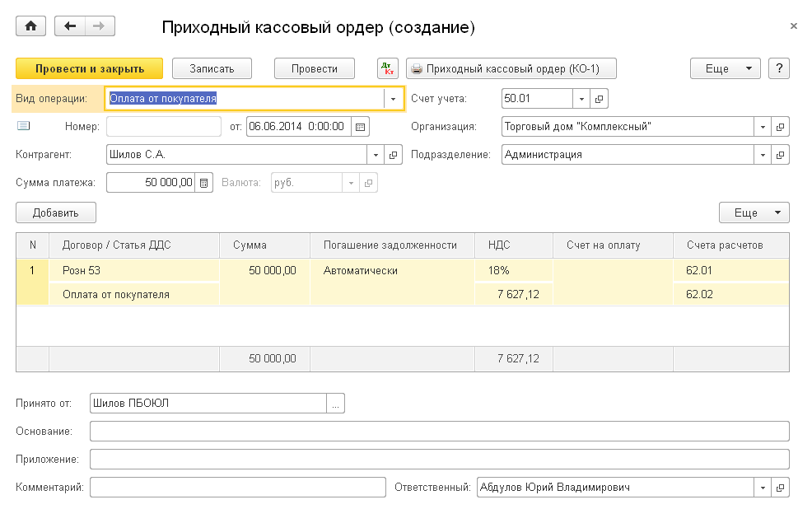The height and width of the screenshot is (509, 812).
Task: Click the document status icon near Номер
Action: pyautogui.click(x=23, y=126)
